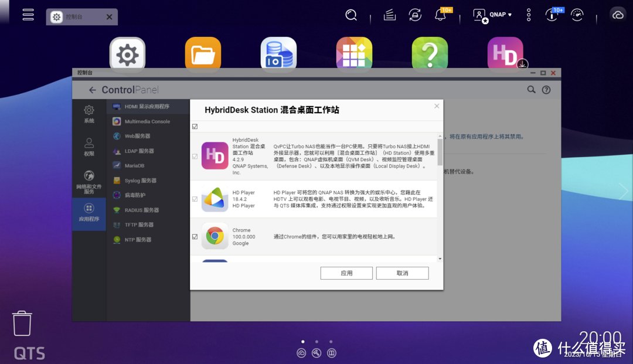Screen dimensions: 633x364
Task: Open the notifications bell icon
Action: (440, 15)
